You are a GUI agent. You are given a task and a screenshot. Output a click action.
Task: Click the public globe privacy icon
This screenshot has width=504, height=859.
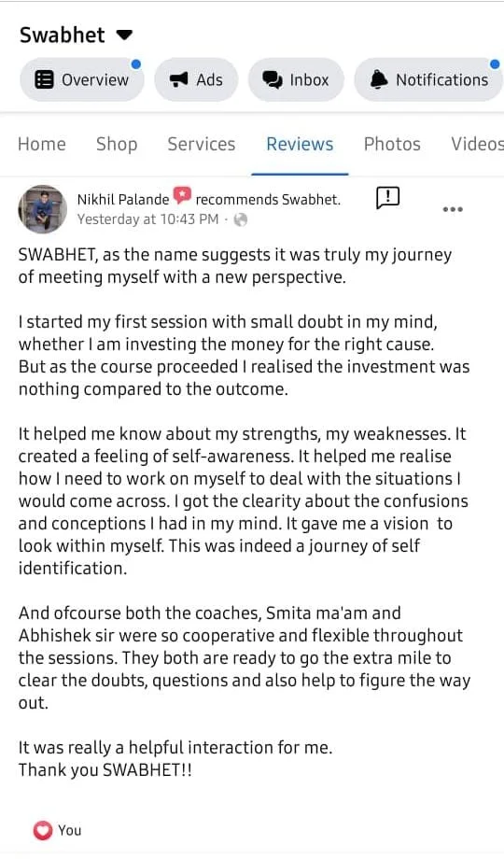click(241, 219)
